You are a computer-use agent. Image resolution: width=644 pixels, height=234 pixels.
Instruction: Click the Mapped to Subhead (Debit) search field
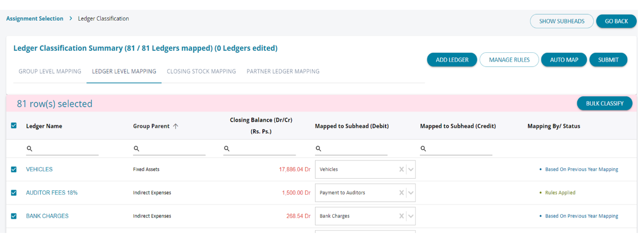[x=354, y=149]
